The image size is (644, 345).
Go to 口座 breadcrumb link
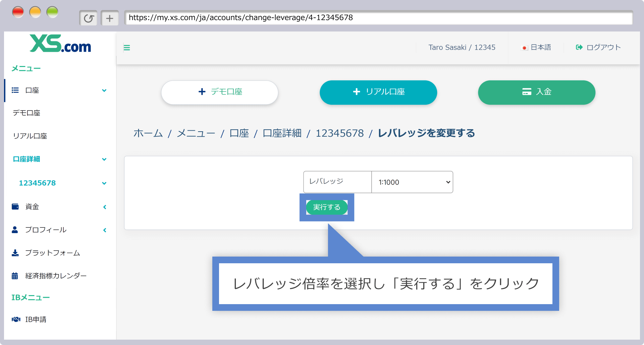239,133
